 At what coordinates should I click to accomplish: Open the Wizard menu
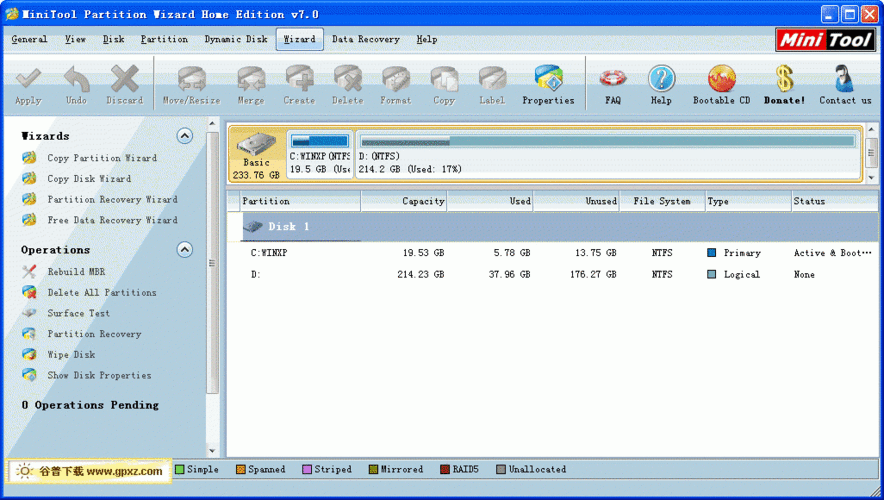299,39
